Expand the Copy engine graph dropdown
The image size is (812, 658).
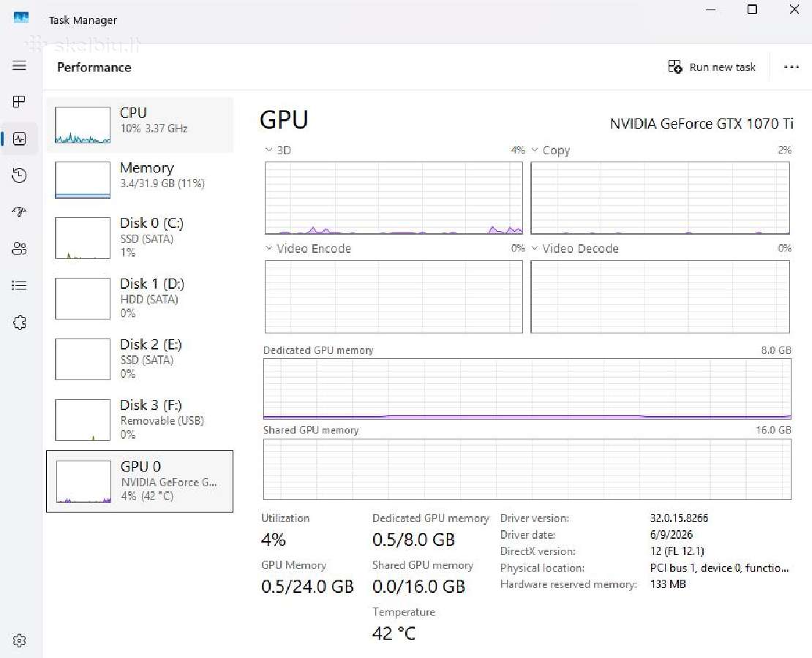click(535, 150)
